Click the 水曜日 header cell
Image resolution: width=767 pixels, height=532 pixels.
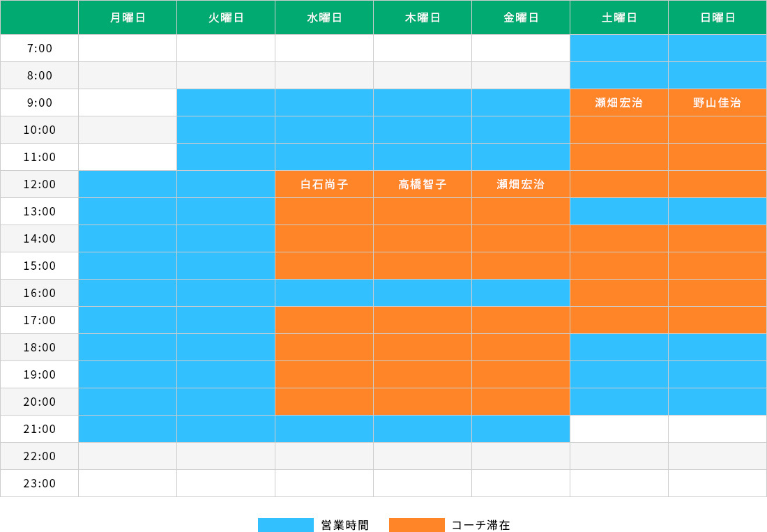(324, 17)
